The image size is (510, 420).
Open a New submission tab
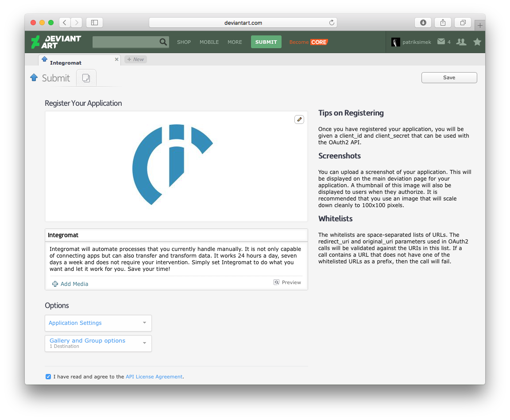point(135,59)
